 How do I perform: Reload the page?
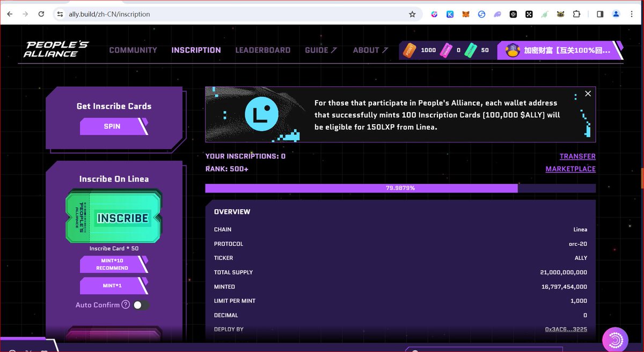[41, 15]
